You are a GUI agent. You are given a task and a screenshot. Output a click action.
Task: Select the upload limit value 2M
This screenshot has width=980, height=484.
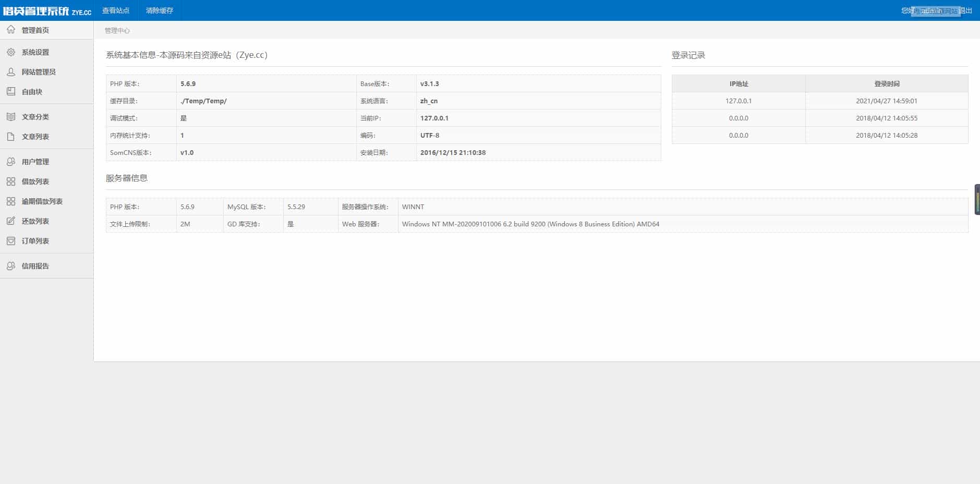[185, 224]
